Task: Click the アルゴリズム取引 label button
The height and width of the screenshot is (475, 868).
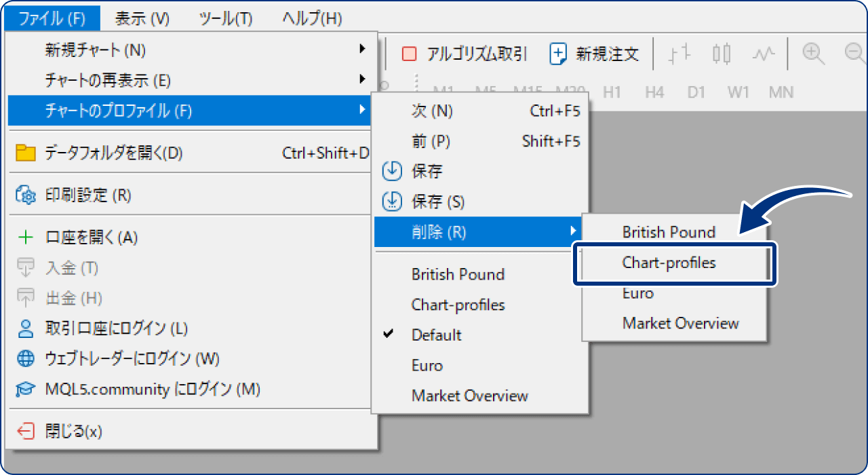Action: 477,54
